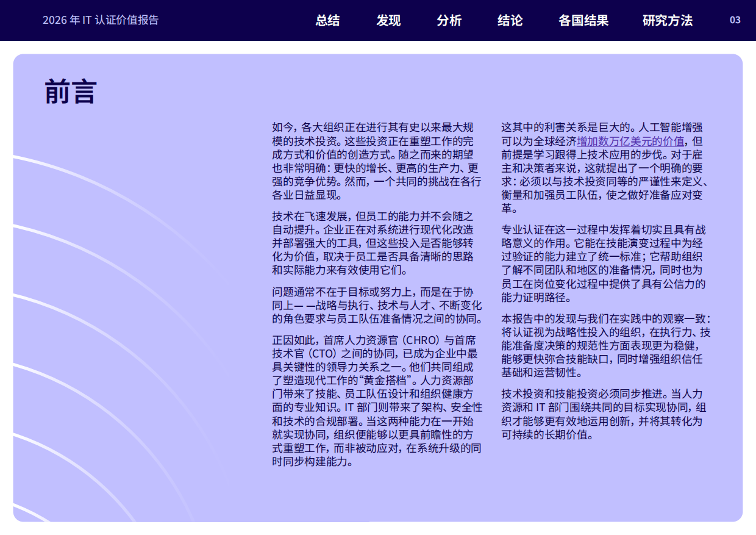Click the page number 03

click(x=735, y=20)
